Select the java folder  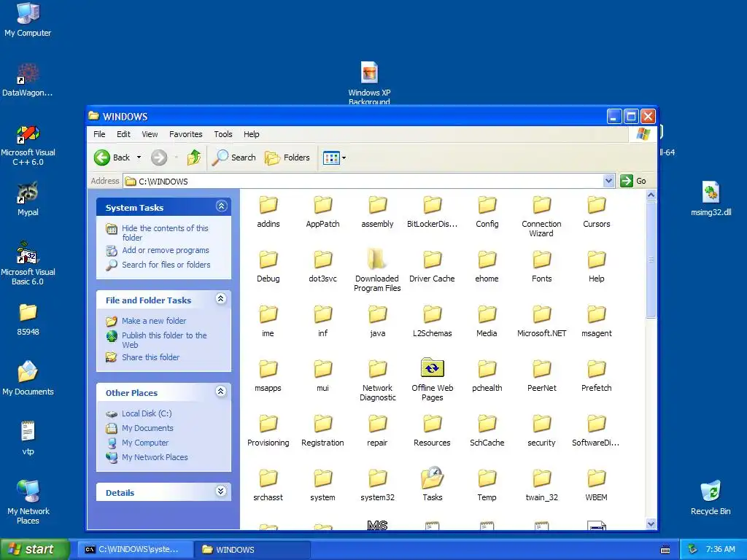(x=377, y=322)
